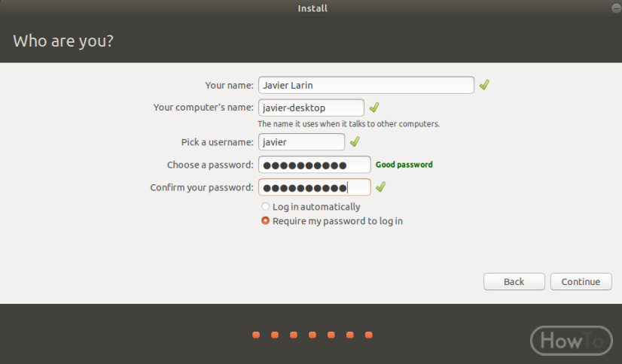Viewport: 622px width, 364px height.
Task: Click the Confirm your password field
Action: pyautogui.click(x=315, y=187)
